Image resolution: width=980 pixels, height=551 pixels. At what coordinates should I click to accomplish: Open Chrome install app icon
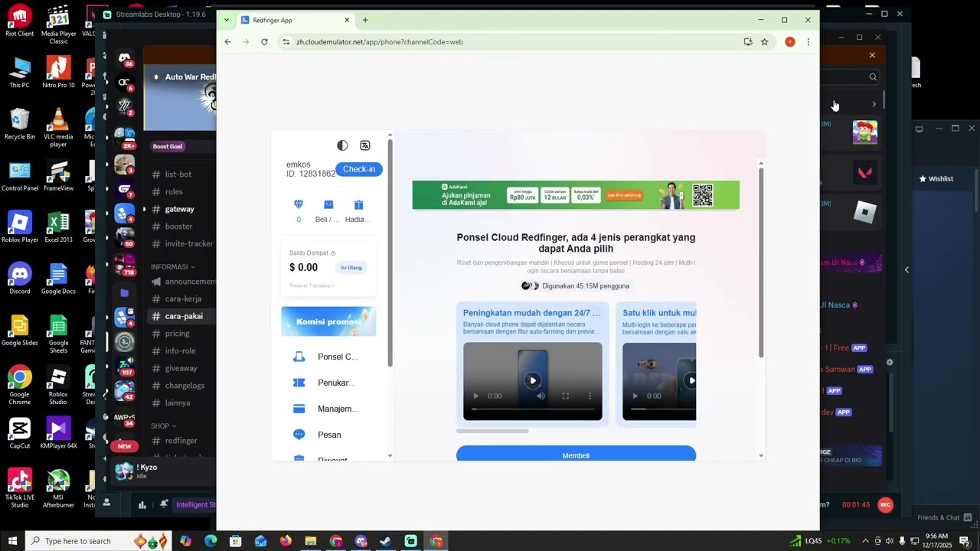coord(748,42)
